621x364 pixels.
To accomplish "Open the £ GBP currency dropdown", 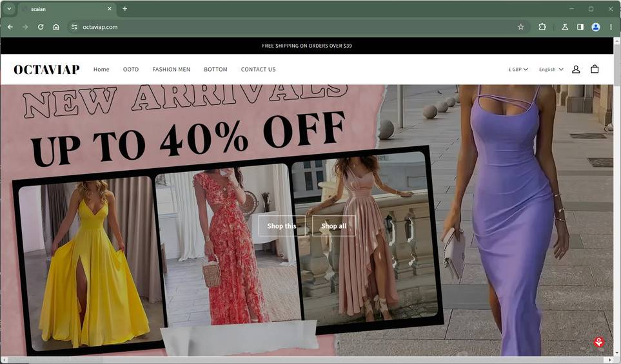I will pyautogui.click(x=518, y=69).
